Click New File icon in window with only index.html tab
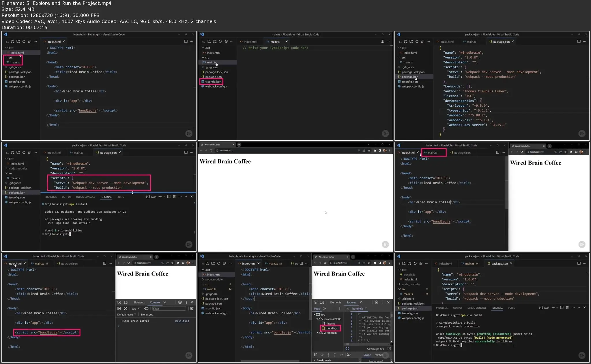Image resolution: width=591 pixels, height=364 pixels. point(12,42)
